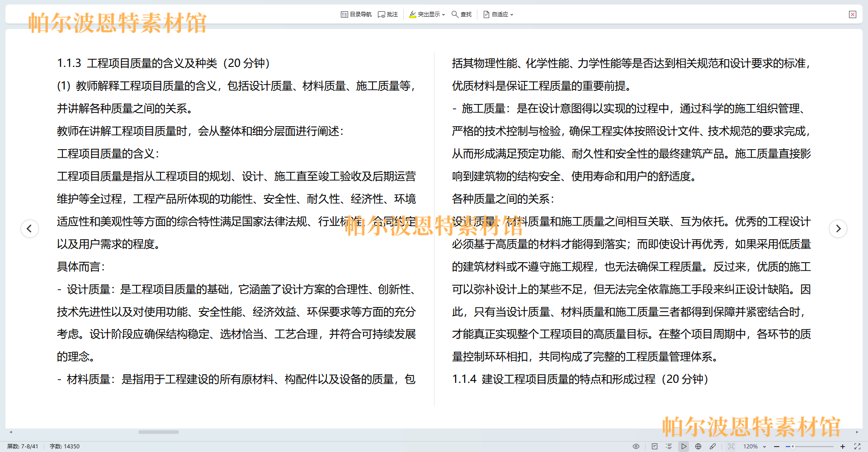This screenshot has height=452, width=868.
Task: Switch to outline view icon
Action: (669, 446)
